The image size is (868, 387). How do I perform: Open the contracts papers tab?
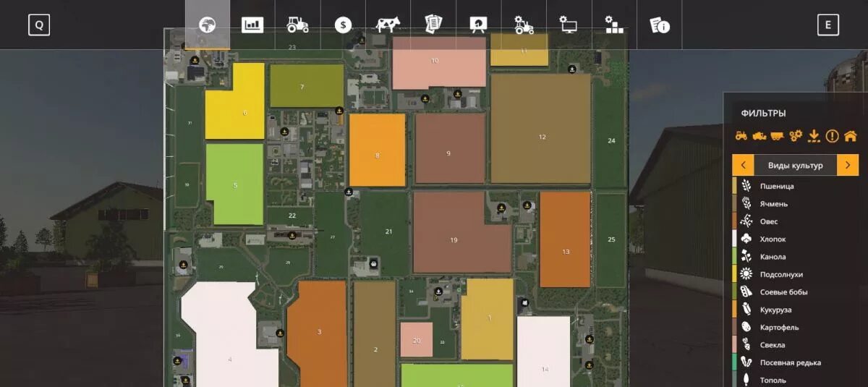(x=433, y=25)
